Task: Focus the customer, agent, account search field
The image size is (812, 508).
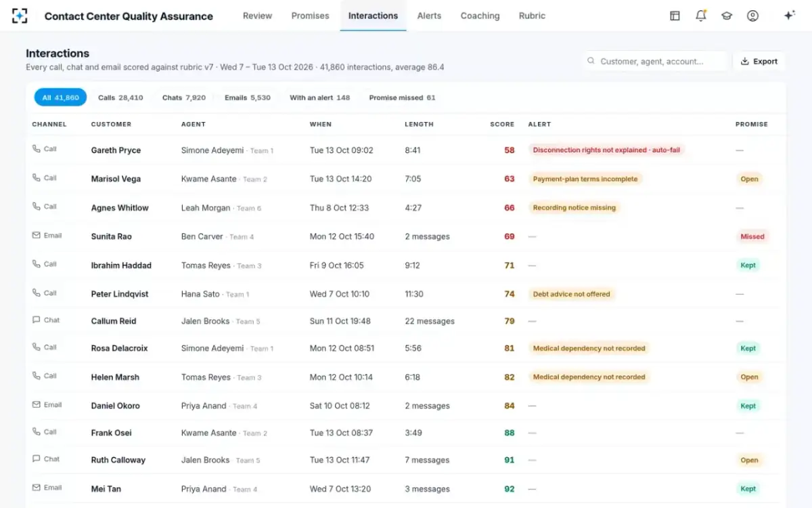Action: coord(655,61)
